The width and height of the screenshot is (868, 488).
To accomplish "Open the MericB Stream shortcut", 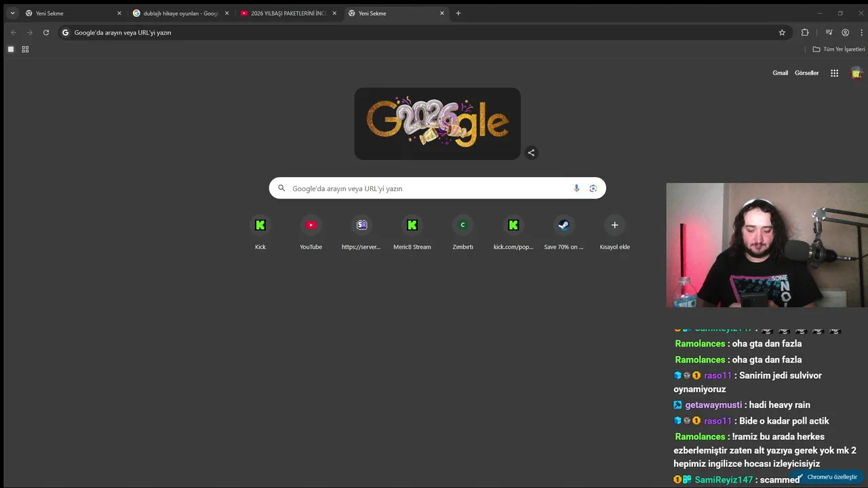I will coord(412,232).
